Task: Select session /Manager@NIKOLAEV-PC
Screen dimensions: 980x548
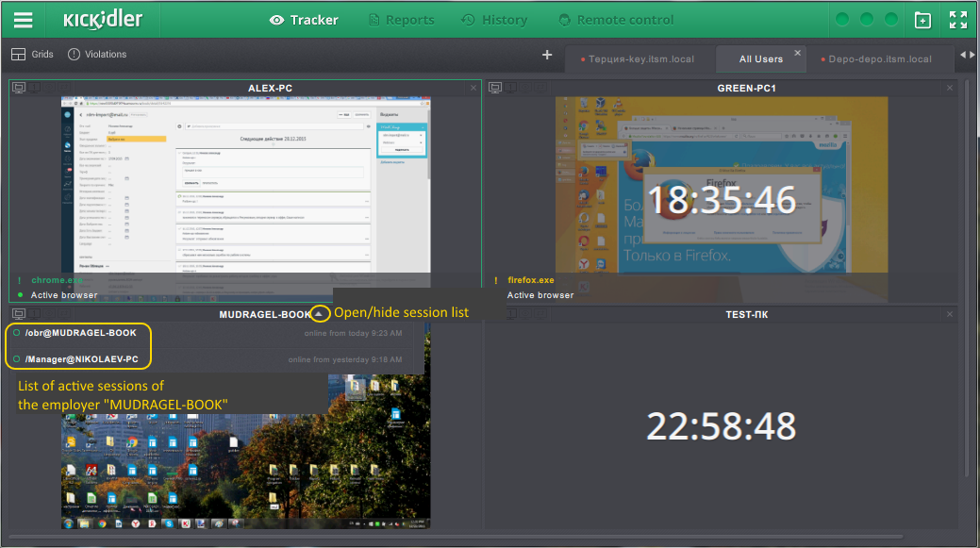Action: 82,359
